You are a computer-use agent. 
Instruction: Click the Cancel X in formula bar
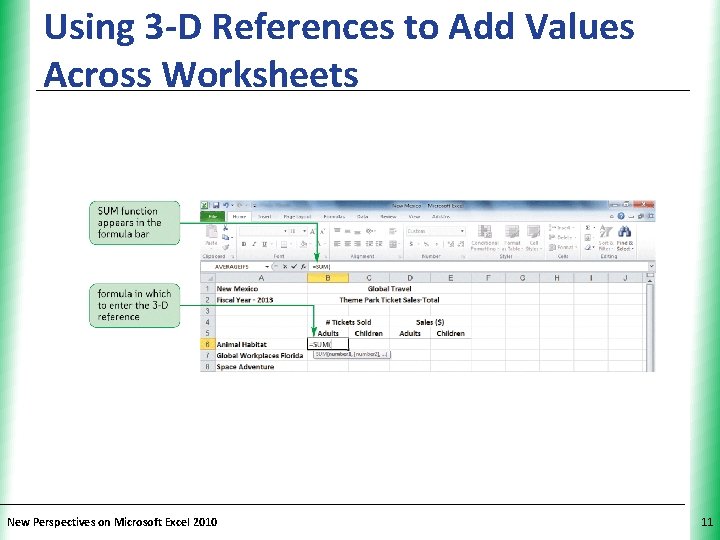(x=285, y=267)
